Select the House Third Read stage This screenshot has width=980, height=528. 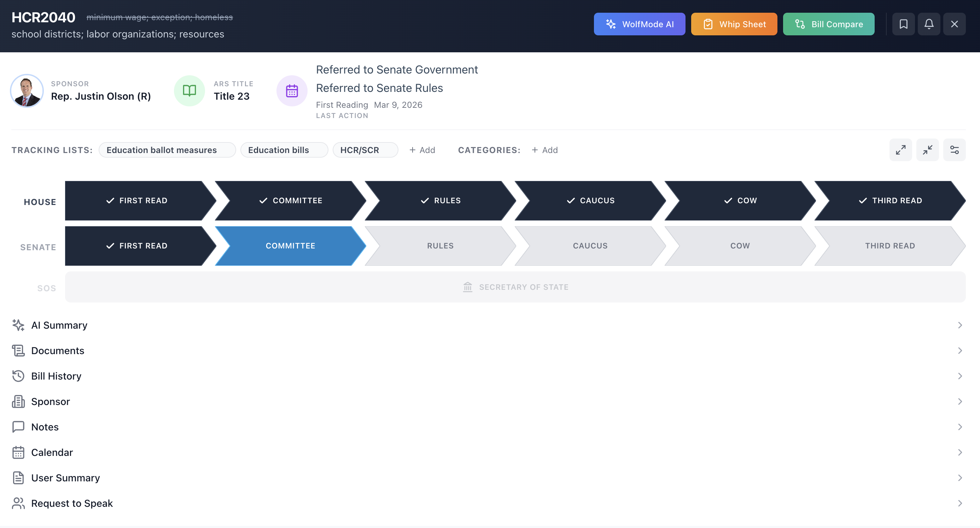(890, 200)
